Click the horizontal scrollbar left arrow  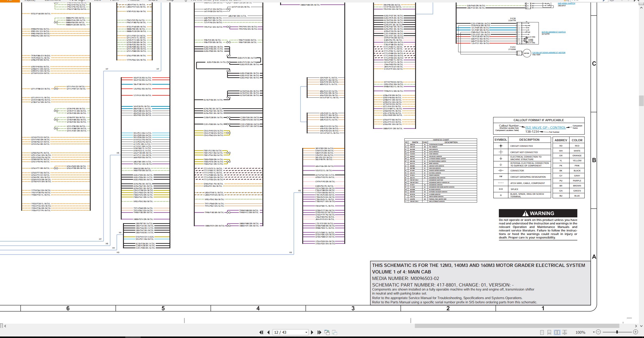[x=5, y=326]
